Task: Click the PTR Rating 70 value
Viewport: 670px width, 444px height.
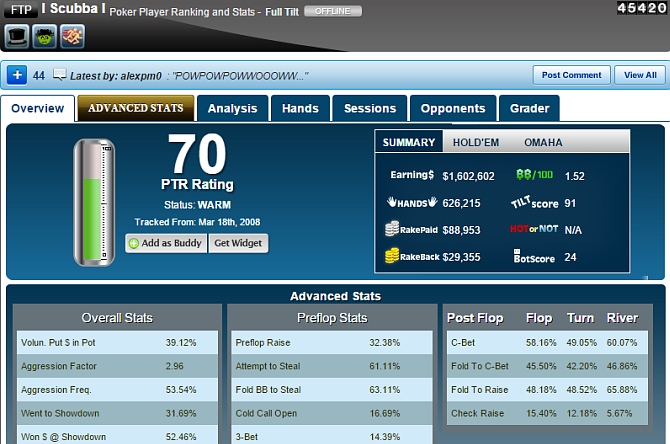Action: [197, 153]
